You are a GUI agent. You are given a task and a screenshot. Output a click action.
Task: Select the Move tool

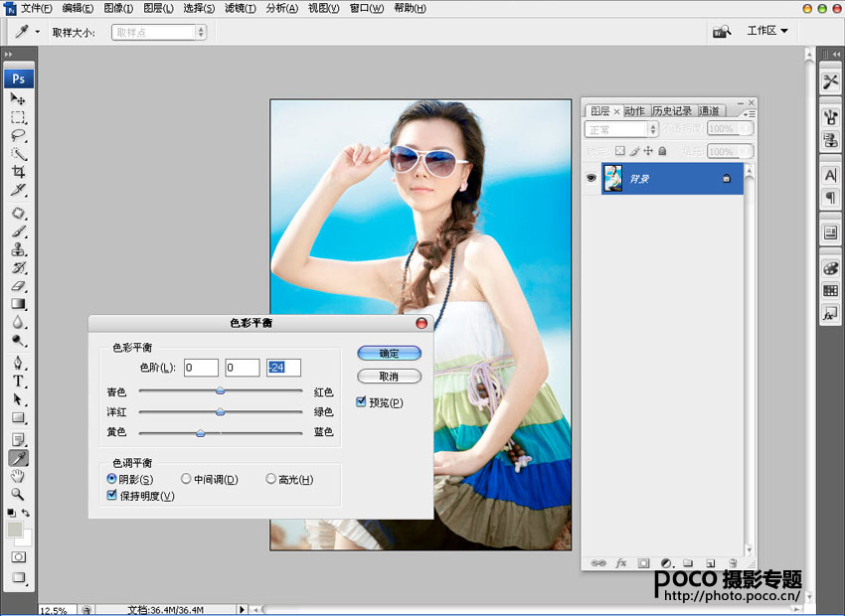click(x=18, y=99)
